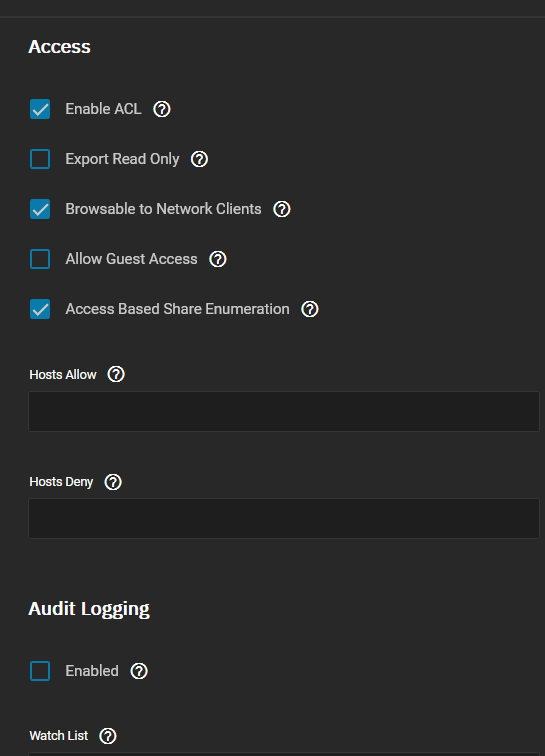Show the Watch List help tooltip
545x756 pixels.
(x=108, y=736)
